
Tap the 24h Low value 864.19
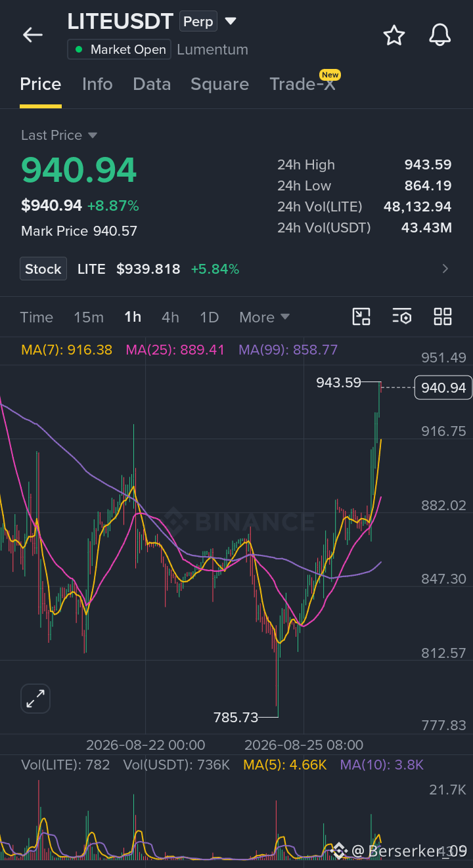pos(428,186)
